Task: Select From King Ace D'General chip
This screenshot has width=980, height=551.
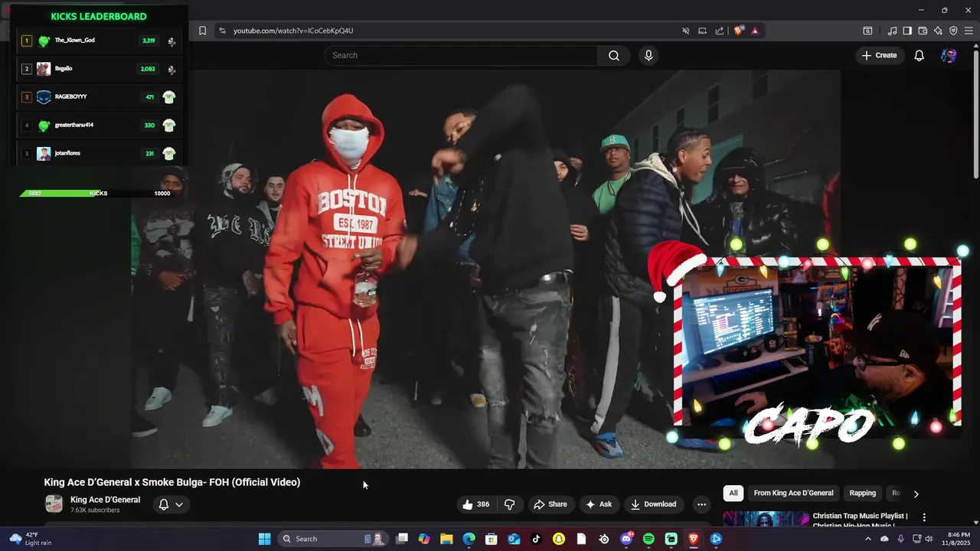Action: coord(793,493)
